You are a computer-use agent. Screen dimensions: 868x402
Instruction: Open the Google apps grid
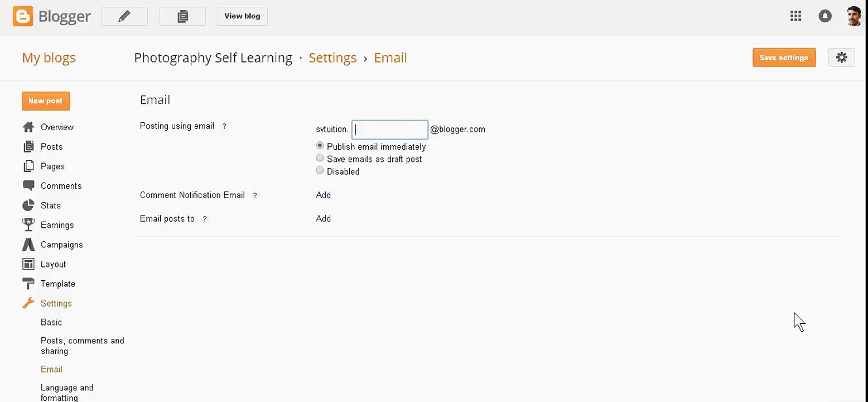795,16
